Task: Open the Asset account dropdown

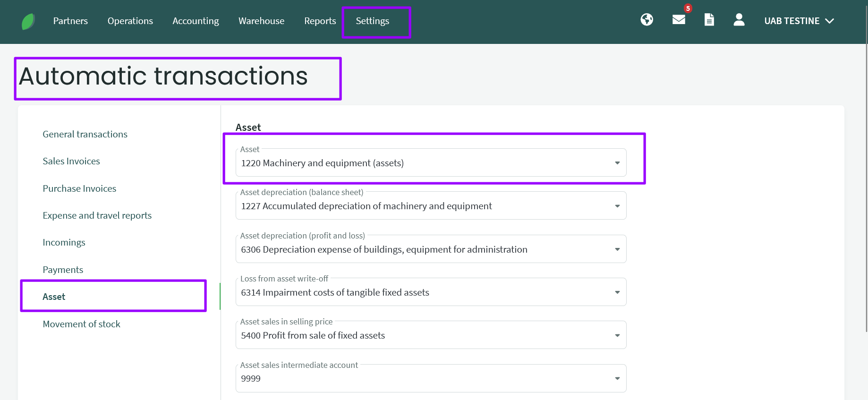Action: pyautogui.click(x=430, y=163)
